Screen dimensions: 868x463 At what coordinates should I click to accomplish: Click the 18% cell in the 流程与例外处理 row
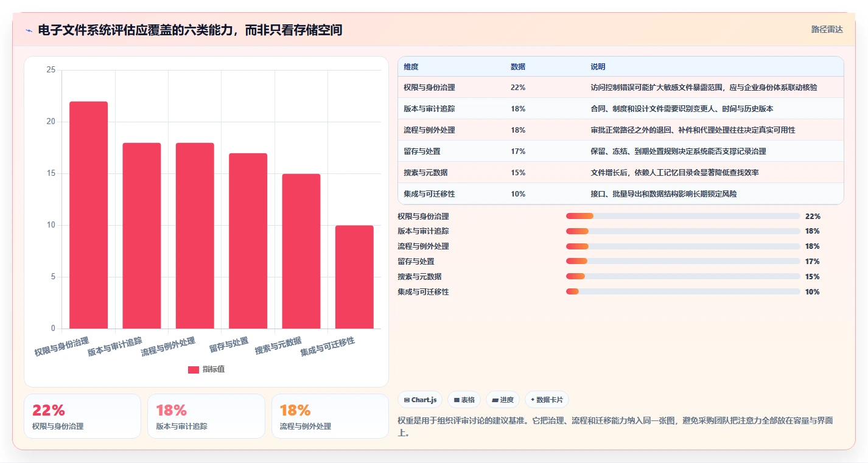(518, 130)
